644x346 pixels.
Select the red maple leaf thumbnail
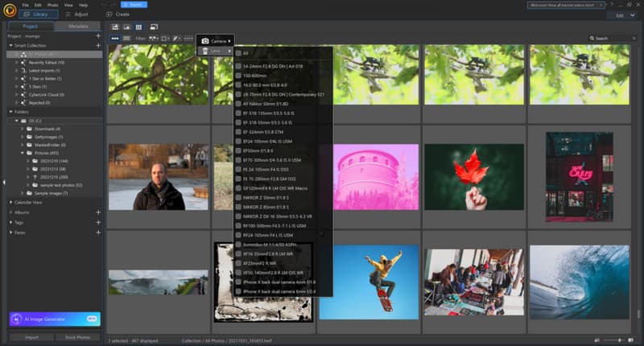(474, 177)
